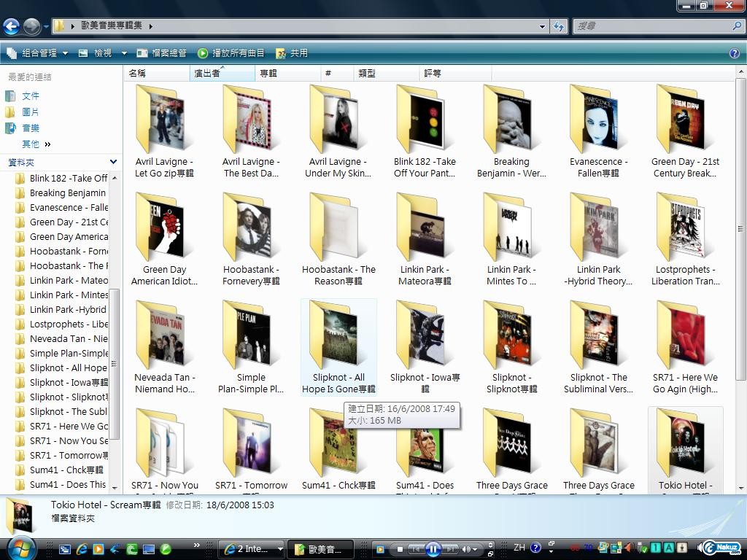Screen dimensions: 747x560
Task: Pause playback in taskbar media player
Action: (433, 549)
